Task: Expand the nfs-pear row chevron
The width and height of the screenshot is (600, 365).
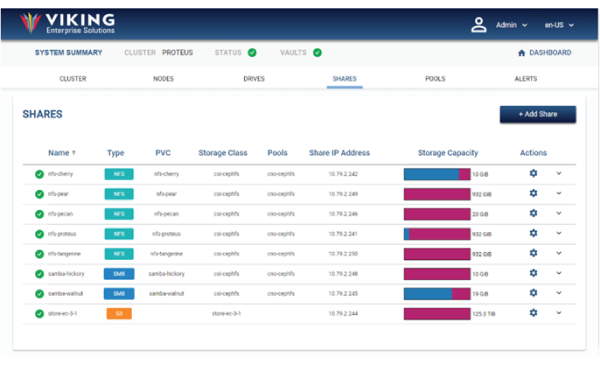Action: [559, 193]
